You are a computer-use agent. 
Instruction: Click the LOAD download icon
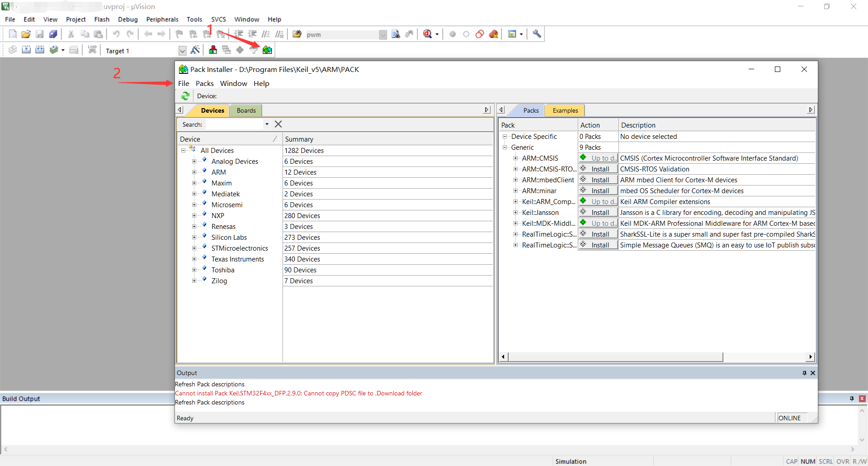point(92,50)
